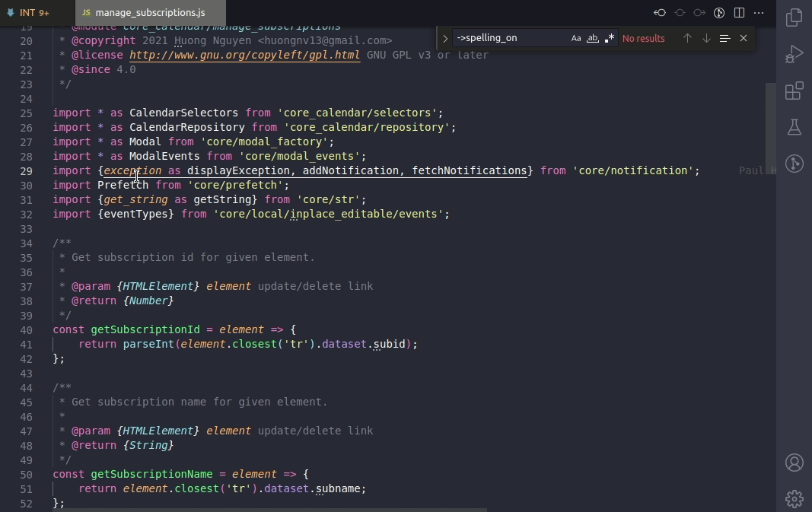Open the Extensions view

tap(794, 91)
